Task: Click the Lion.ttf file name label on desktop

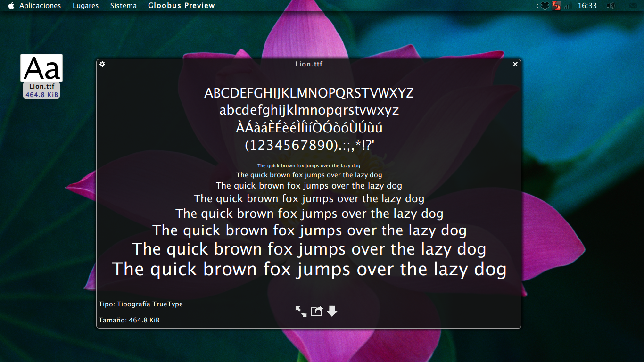Action: tap(41, 86)
